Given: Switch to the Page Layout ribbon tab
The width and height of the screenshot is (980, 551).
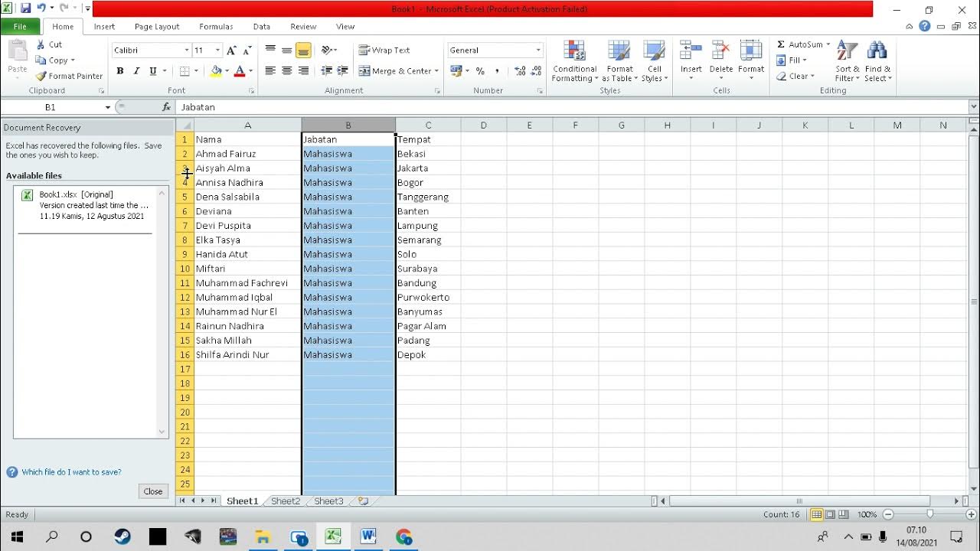Looking at the screenshot, I should pos(157,26).
